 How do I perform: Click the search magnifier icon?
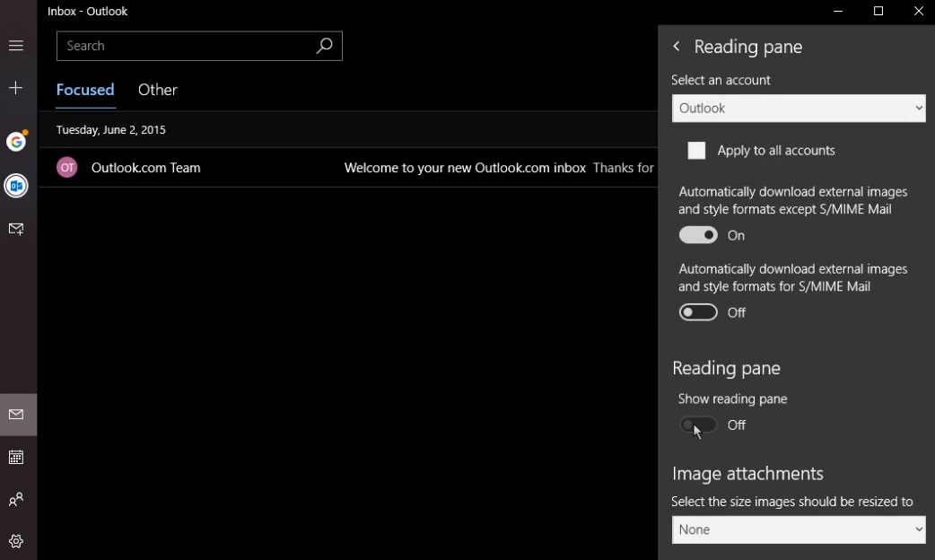325,46
